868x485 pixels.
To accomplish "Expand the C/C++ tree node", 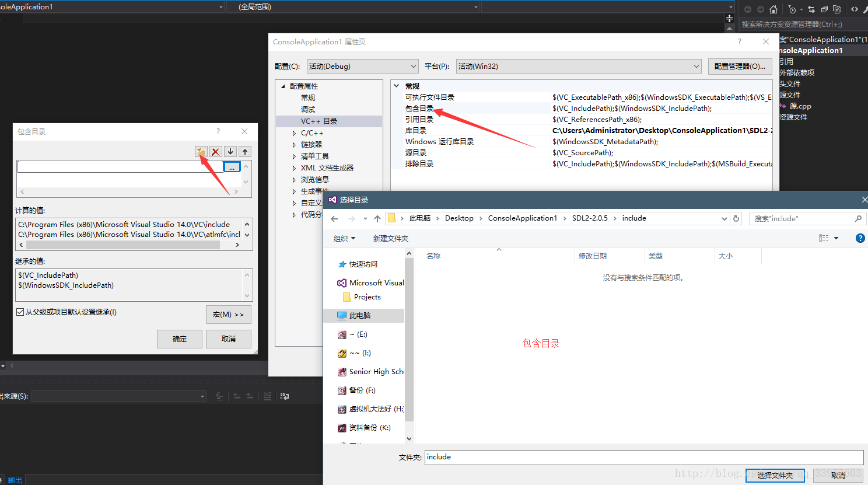I will 294,133.
